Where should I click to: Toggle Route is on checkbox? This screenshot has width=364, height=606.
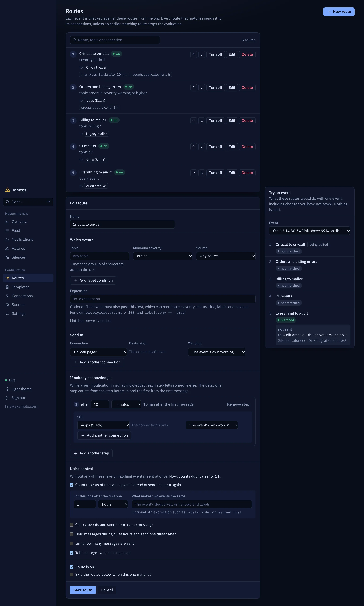coord(72,567)
